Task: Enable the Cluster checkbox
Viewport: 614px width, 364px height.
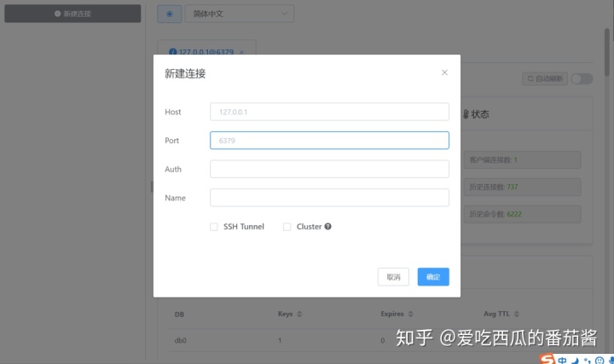Action: point(287,227)
